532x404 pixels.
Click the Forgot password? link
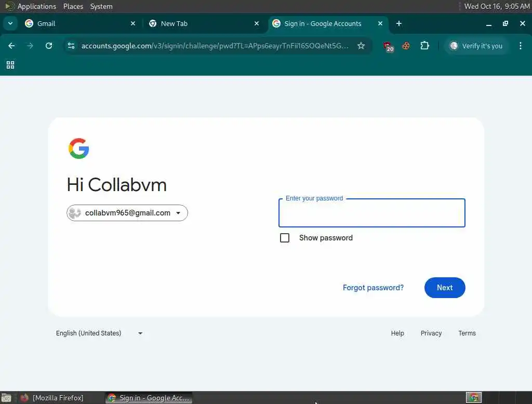click(373, 288)
